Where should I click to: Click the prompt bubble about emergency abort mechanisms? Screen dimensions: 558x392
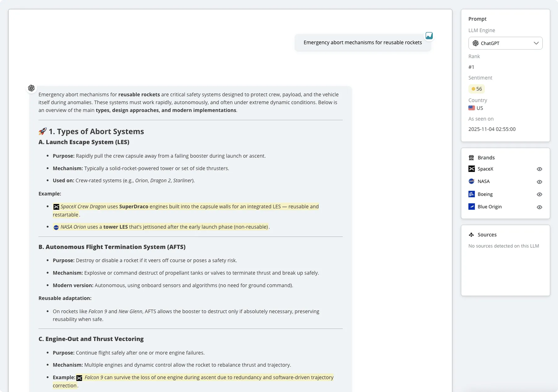pos(362,42)
